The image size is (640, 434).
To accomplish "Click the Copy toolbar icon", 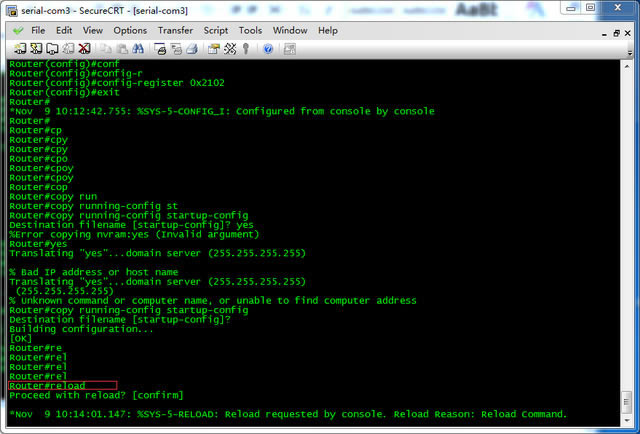I will (106, 49).
